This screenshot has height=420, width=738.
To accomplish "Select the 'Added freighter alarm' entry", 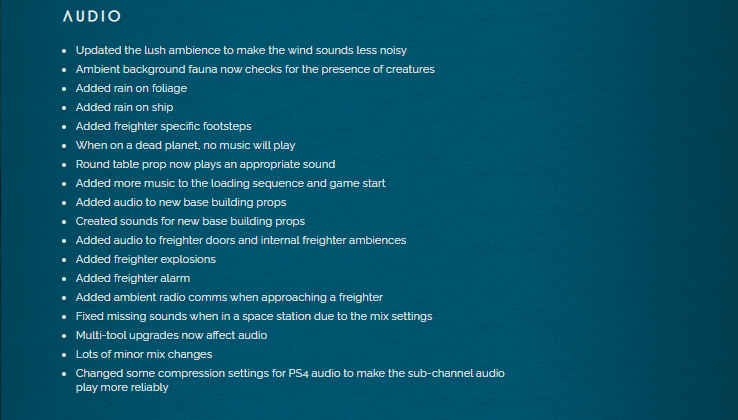I will point(132,278).
